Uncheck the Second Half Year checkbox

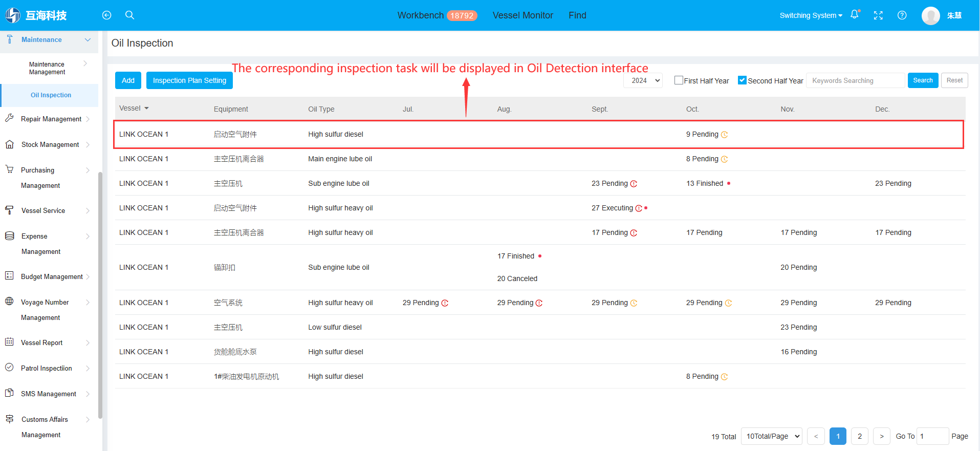pyautogui.click(x=742, y=80)
